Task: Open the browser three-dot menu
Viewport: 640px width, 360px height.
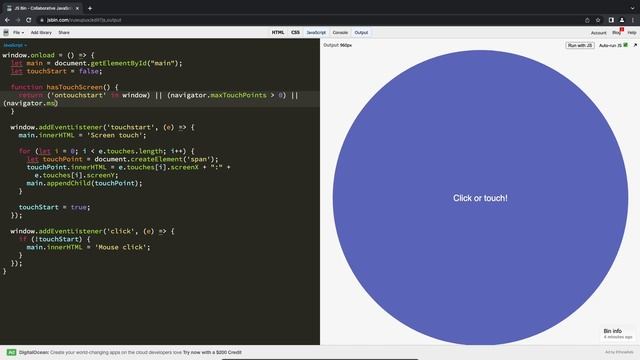Action: click(x=633, y=20)
